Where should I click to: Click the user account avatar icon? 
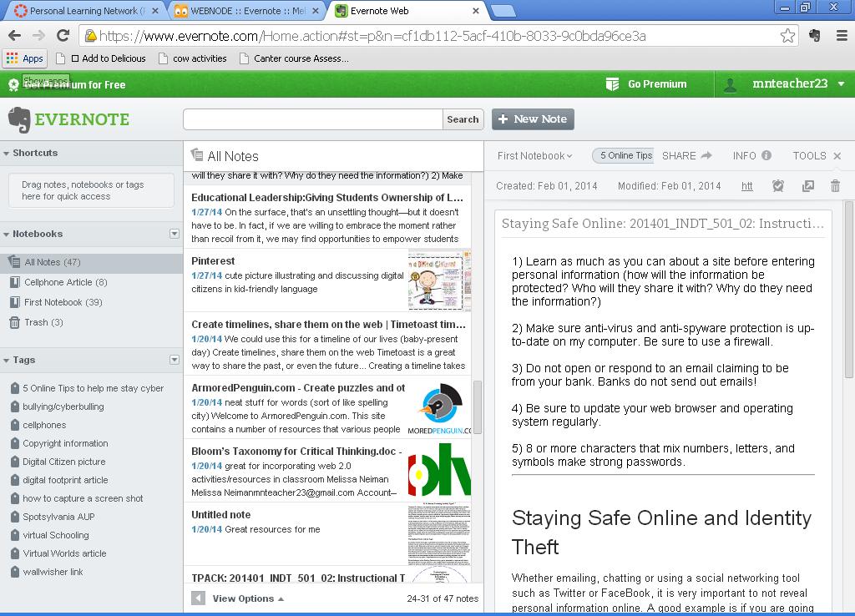[x=730, y=84]
